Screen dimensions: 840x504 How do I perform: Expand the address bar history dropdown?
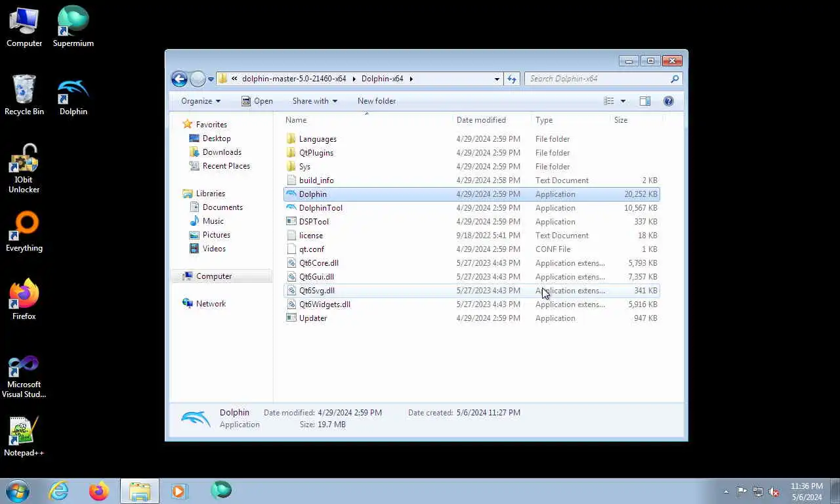pos(497,79)
